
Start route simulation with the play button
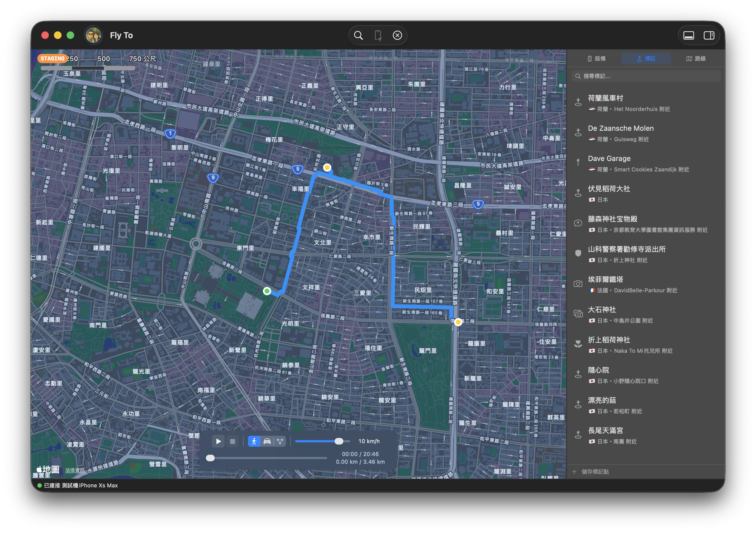pos(218,441)
